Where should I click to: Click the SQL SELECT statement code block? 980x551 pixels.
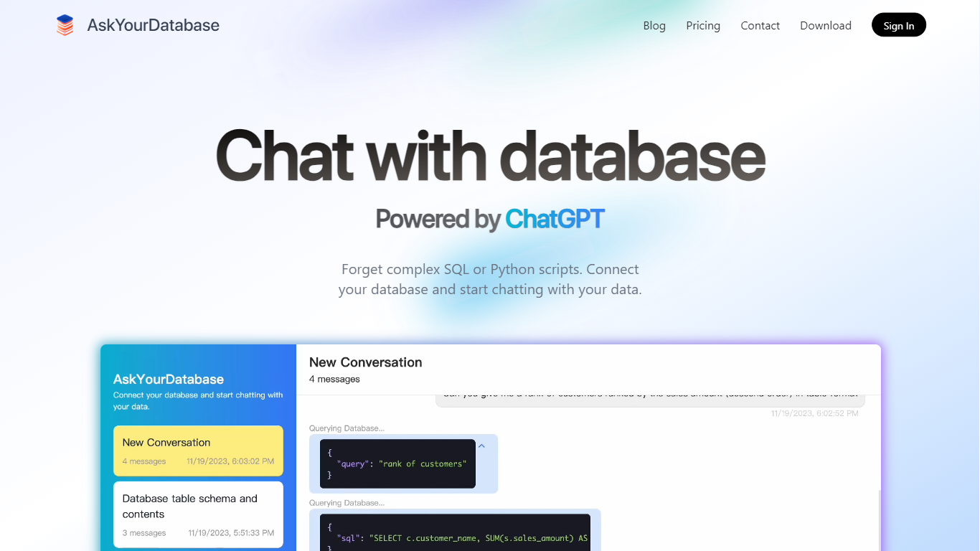tap(455, 533)
